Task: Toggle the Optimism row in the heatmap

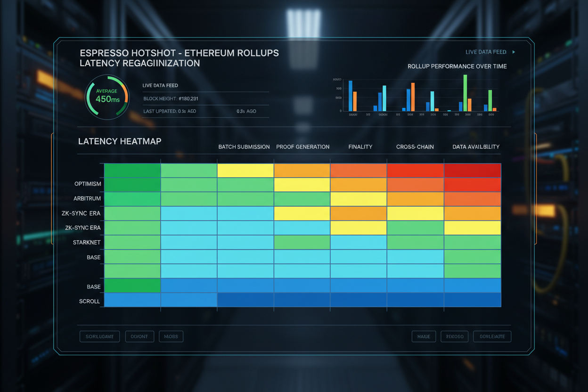Action: (88, 184)
